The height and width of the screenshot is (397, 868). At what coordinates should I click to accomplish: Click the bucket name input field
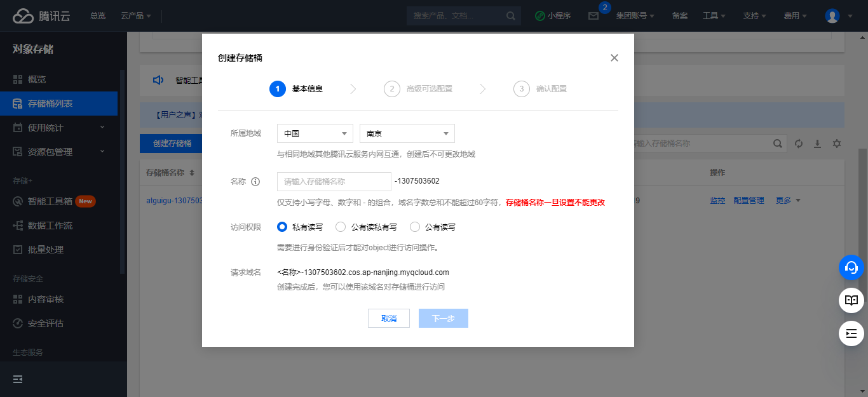(x=334, y=181)
